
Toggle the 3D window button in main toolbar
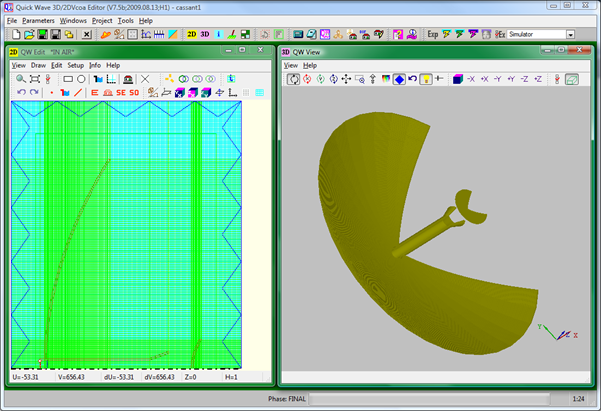(207, 34)
